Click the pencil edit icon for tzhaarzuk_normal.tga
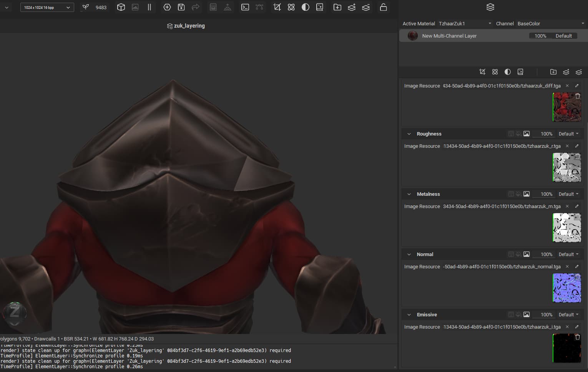 [x=577, y=266]
